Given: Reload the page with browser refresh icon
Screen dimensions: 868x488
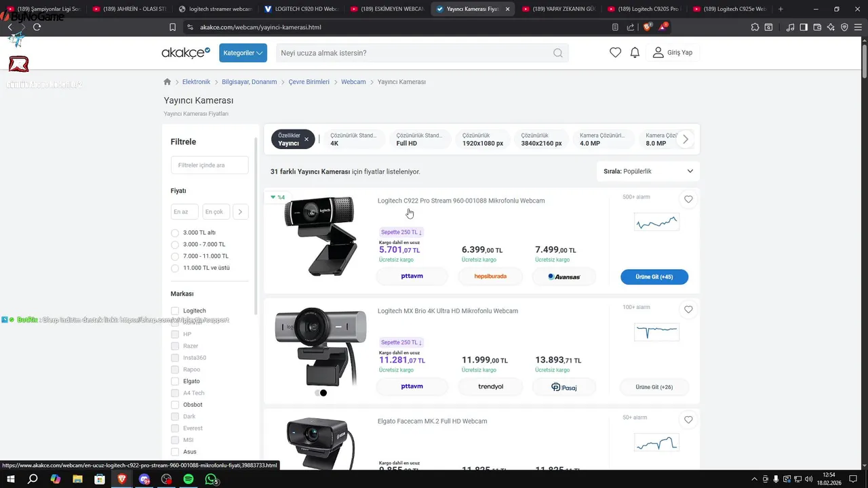Looking at the screenshot, I should point(37,27).
